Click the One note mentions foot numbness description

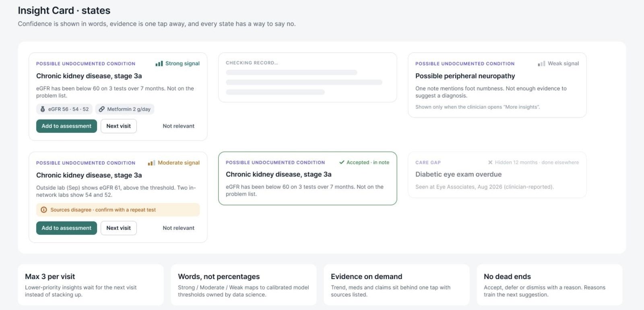click(x=491, y=92)
